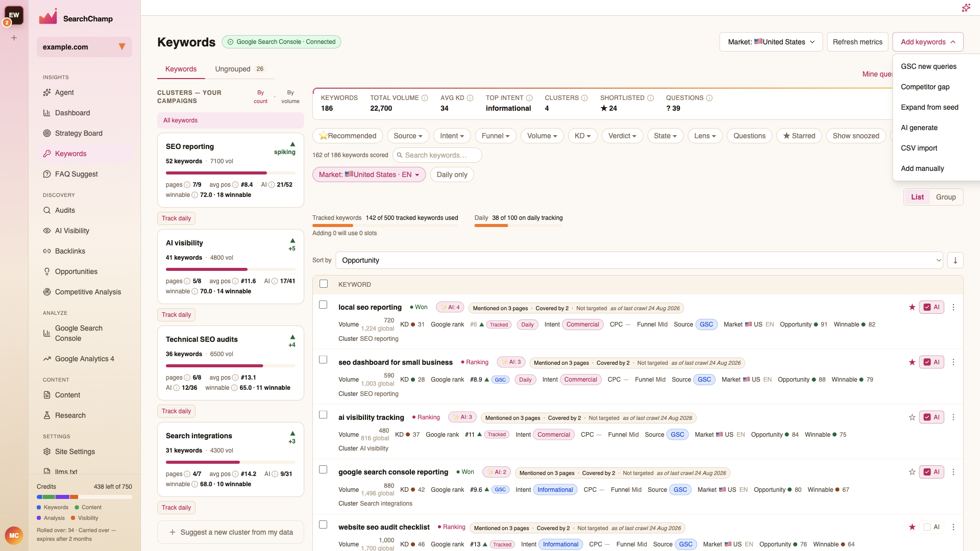Expand Volume filter dropdown
The height and width of the screenshot is (551, 980).
[542, 136]
